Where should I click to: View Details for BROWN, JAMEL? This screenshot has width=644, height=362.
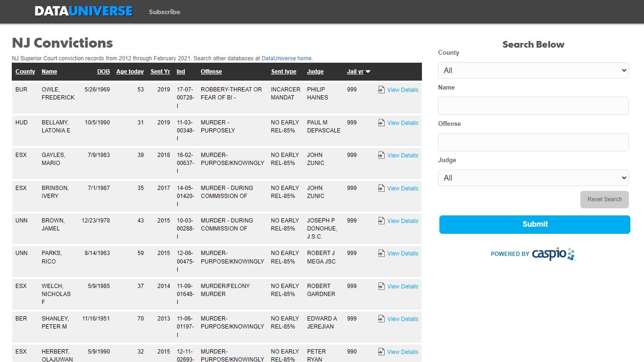pyautogui.click(x=403, y=221)
